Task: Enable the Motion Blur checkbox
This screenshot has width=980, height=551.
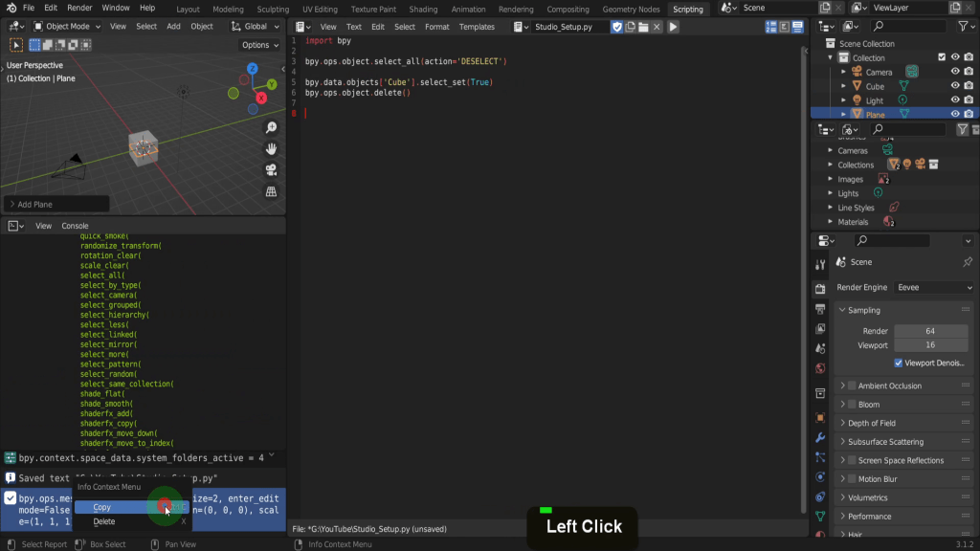Action: [x=852, y=479]
